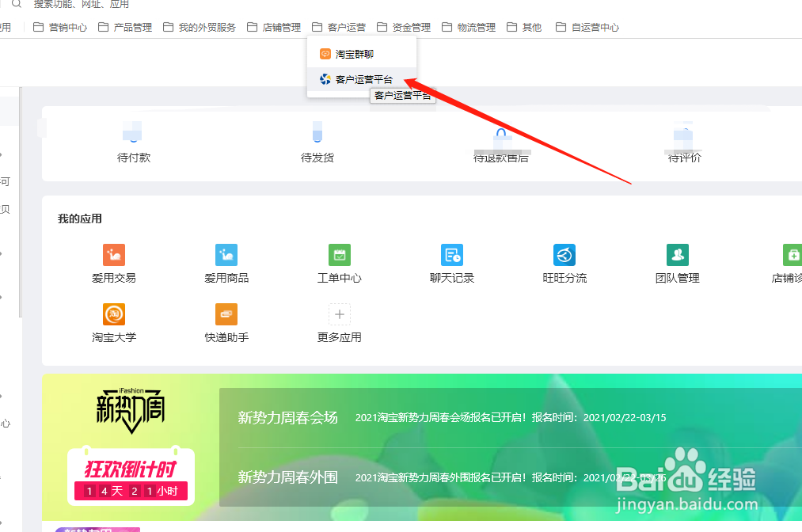Click the 更多应用 plus icon
The height and width of the screenshot is (532, 802).
pos(339,314)
